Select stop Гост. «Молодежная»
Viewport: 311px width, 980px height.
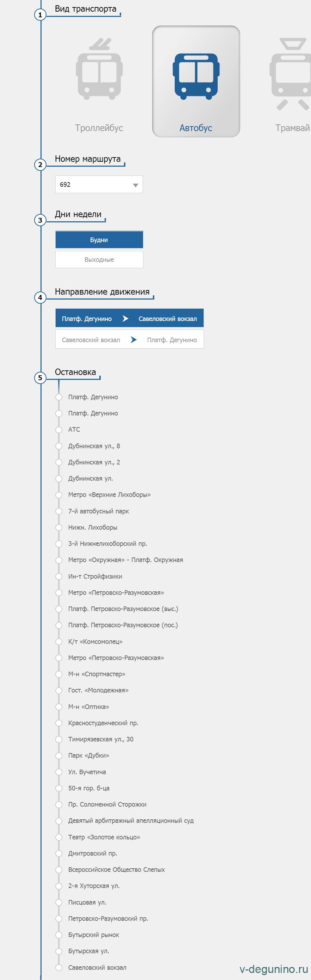[x=59, y=690]
